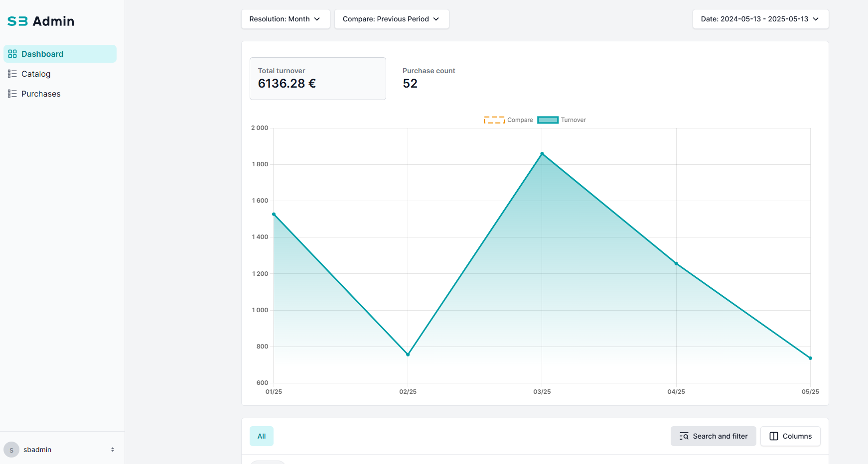Click the S3 Admin logo icon
868x464 pixels.
[x=17, y=21]
